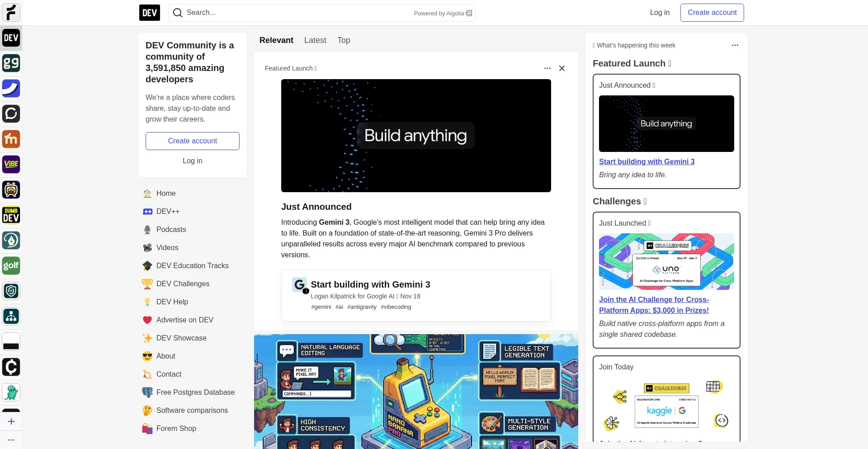Switch to the Top feed tab
Image resolution: width=868 pixels, height=449 pixels.
tap(344, 40)
